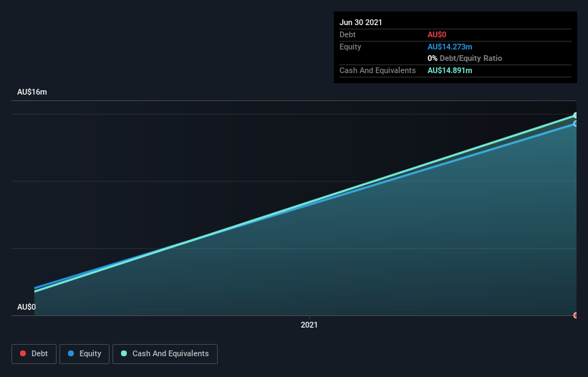Image resolution: width=588 pixels, height=377 pixels.
Task: Click the AU$14.273m equity value
Action: [x=450, y=47]
